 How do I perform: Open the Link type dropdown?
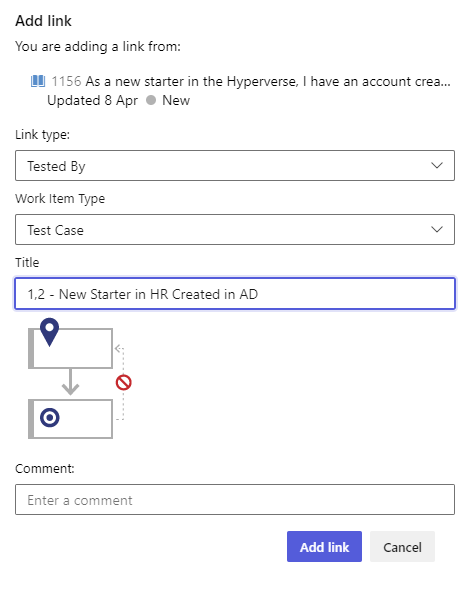click(235, 166)
